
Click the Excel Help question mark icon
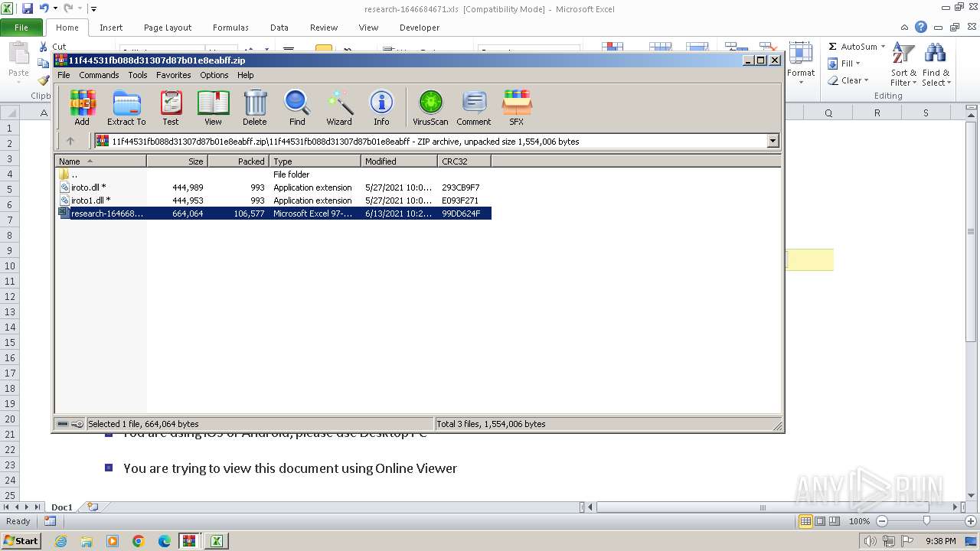[x=921, y=28]
